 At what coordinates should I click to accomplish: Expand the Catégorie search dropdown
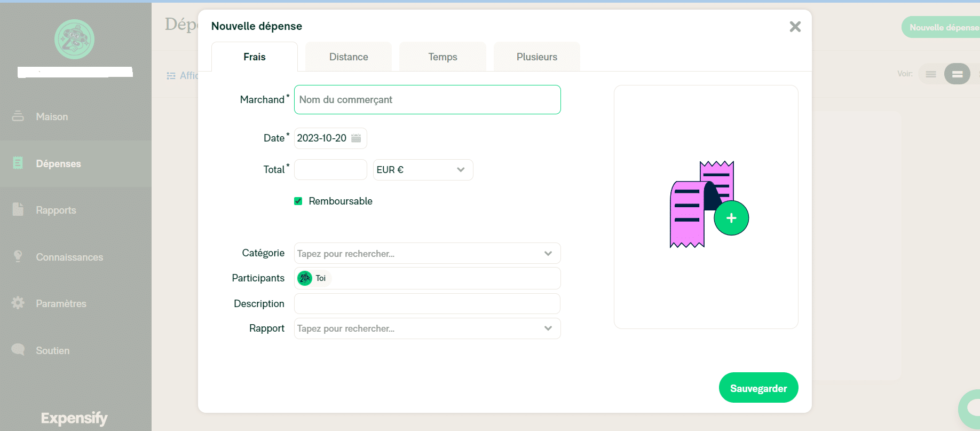427,253
